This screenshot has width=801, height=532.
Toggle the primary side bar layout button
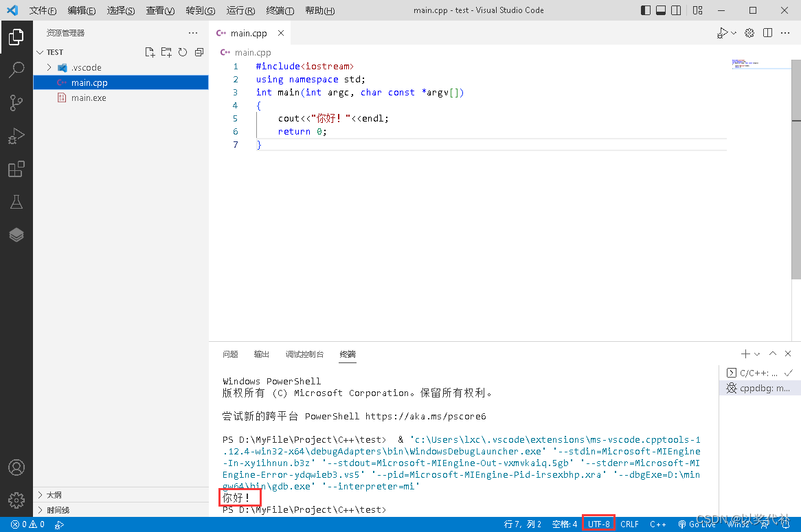646,10
